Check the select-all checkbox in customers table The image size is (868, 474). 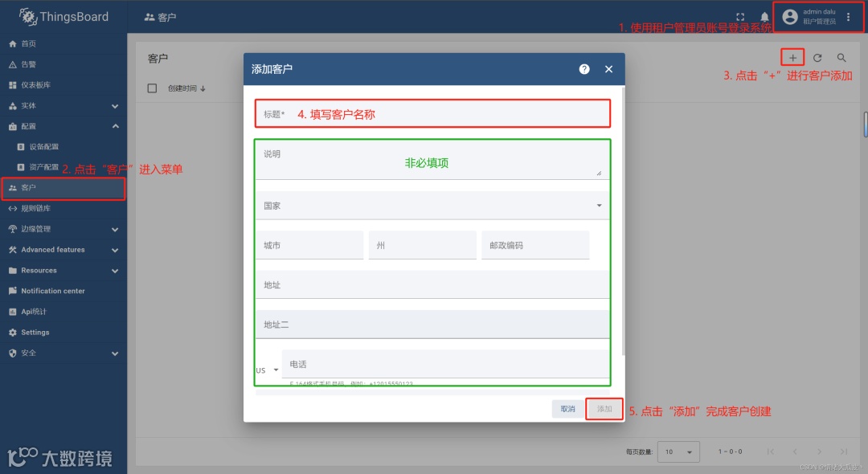coord(152,88)
